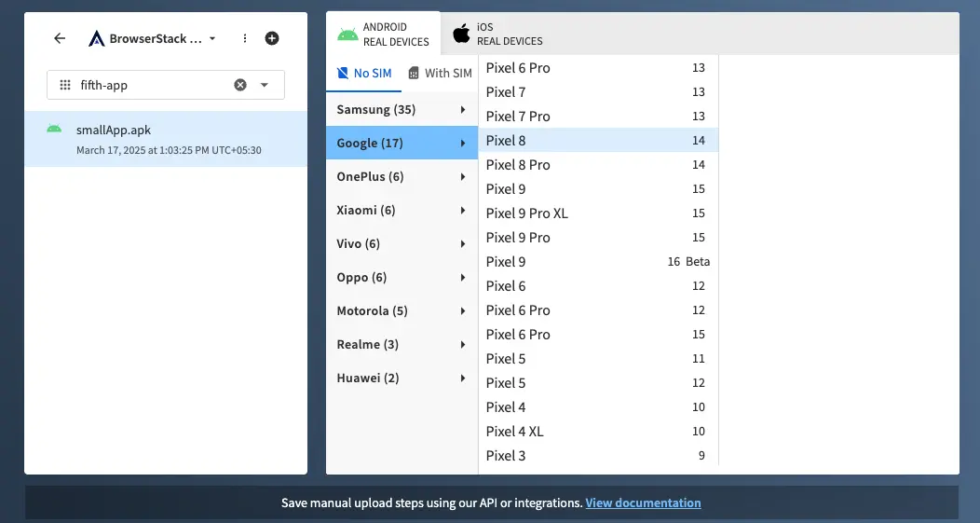The image size is (980, 523).
Task: Open the three-dot more options menu
Action: 245,38
